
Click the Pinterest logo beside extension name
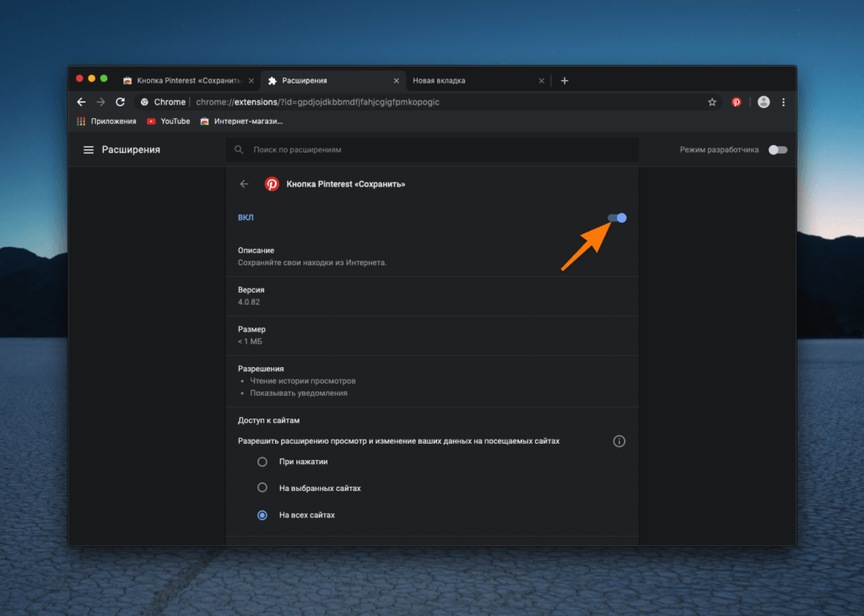point(272,184)
